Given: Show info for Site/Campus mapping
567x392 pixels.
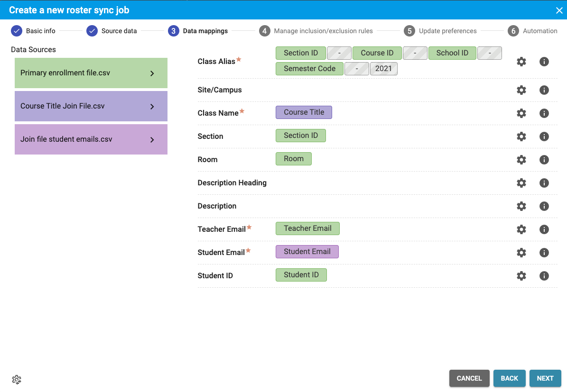Looking at the screenshot, I should (544, 90).
